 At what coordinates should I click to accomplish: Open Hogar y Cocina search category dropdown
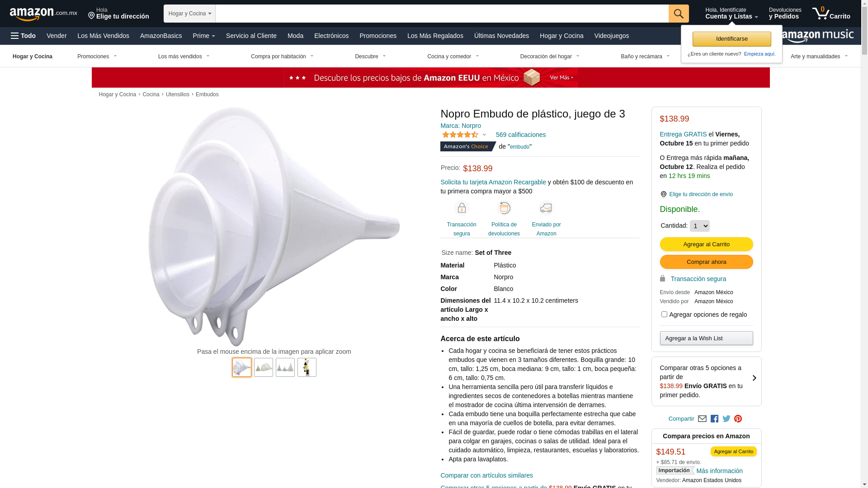pos(189,14)
